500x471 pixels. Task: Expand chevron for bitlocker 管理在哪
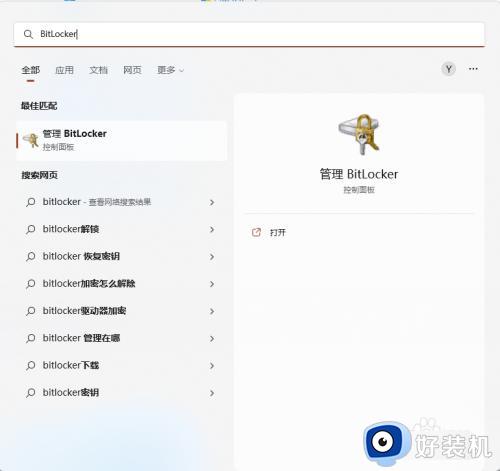tap(212, 339)
